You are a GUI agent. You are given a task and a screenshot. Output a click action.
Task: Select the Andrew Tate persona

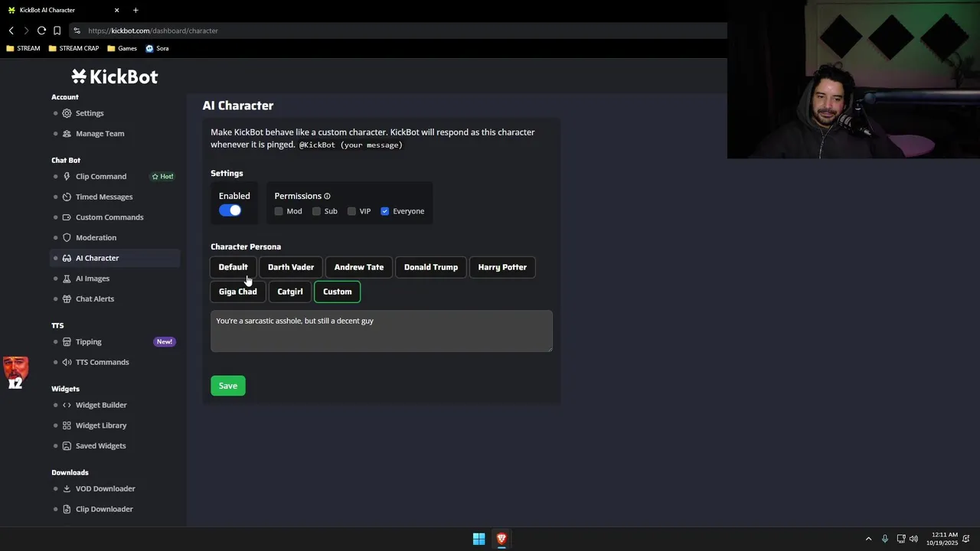(x=359, y=267)
